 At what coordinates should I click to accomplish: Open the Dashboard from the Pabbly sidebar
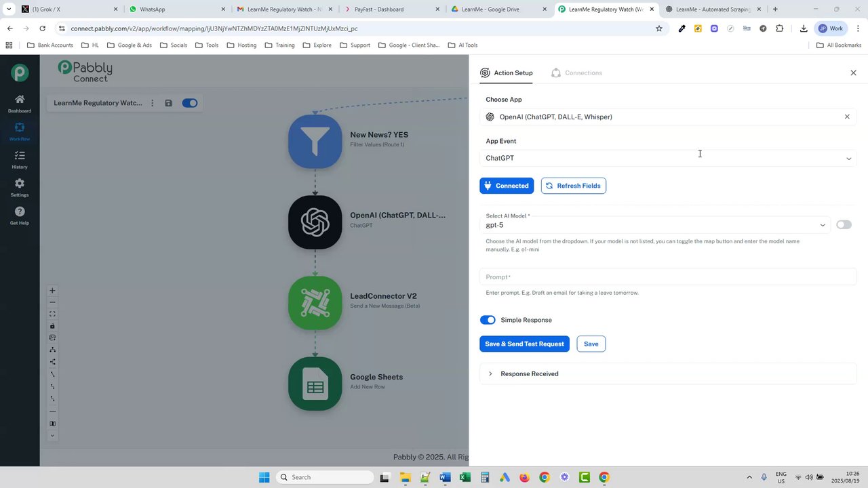tap(20, 104)
